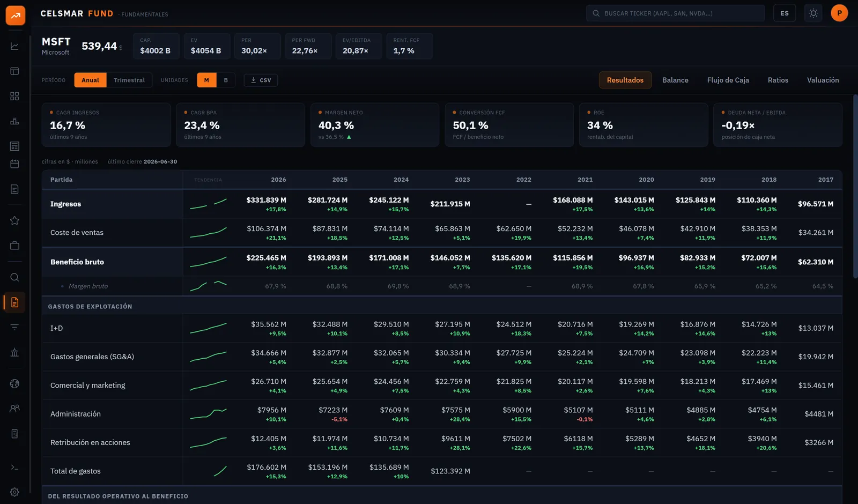Open the Valuación tab

pos(823,80)
